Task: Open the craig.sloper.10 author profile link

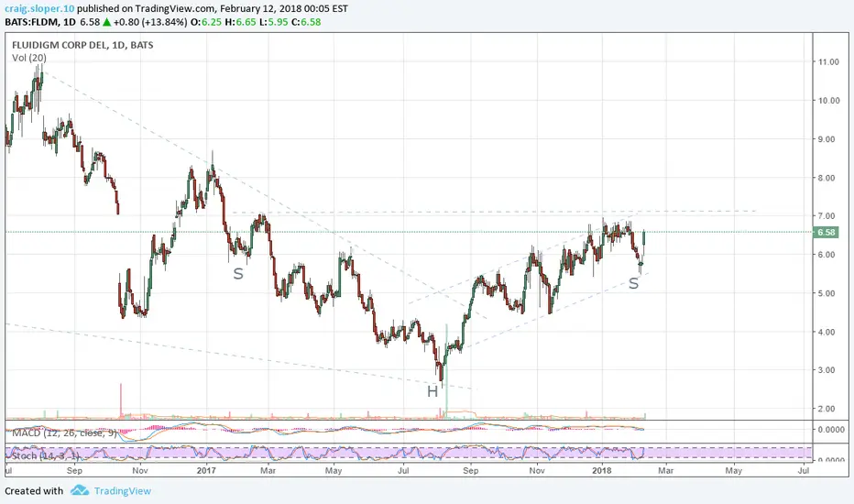Action: pos(39,9)
